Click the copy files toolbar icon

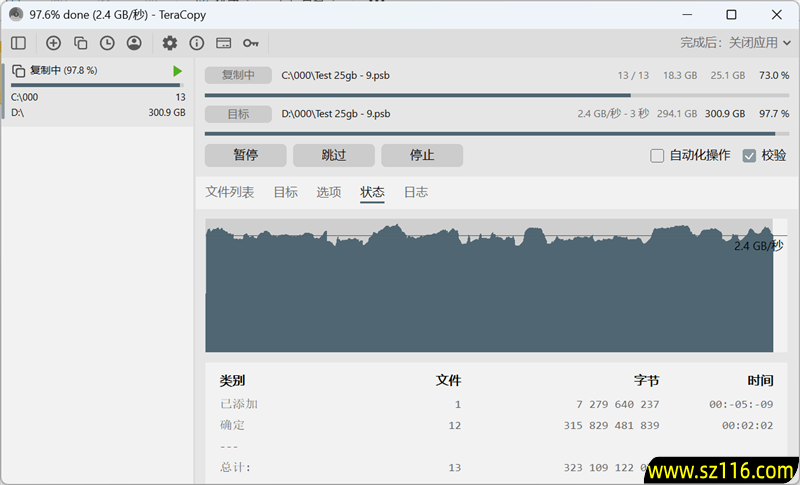point(80,43)
